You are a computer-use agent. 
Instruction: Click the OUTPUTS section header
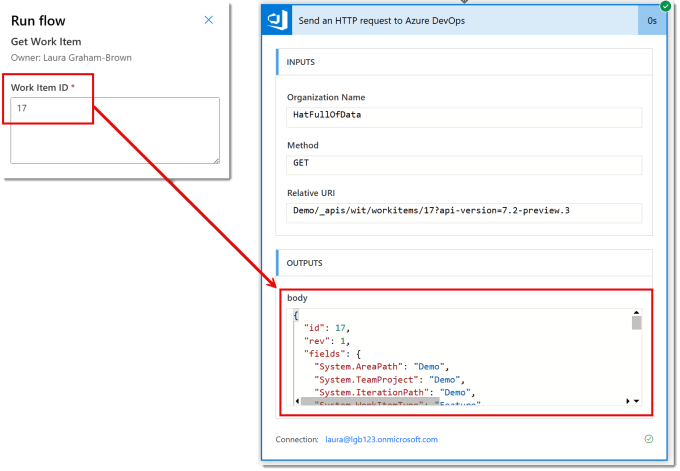coord(464,263)
